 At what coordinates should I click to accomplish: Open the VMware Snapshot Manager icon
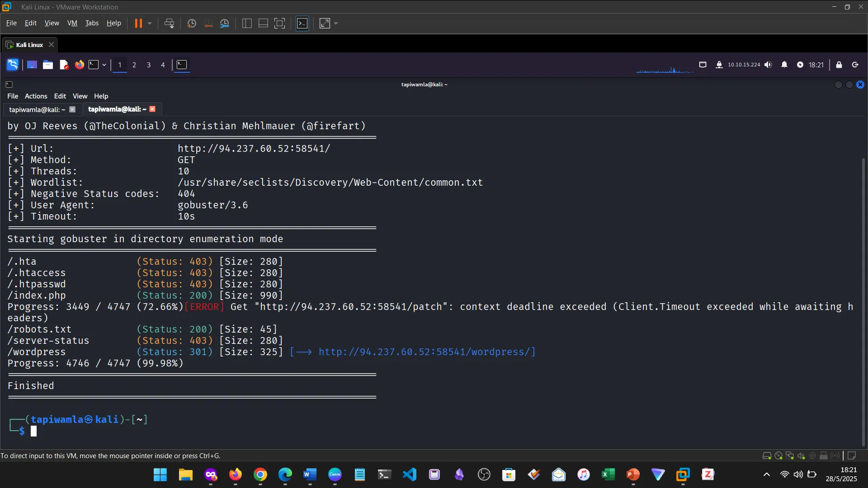click(225, 23)
